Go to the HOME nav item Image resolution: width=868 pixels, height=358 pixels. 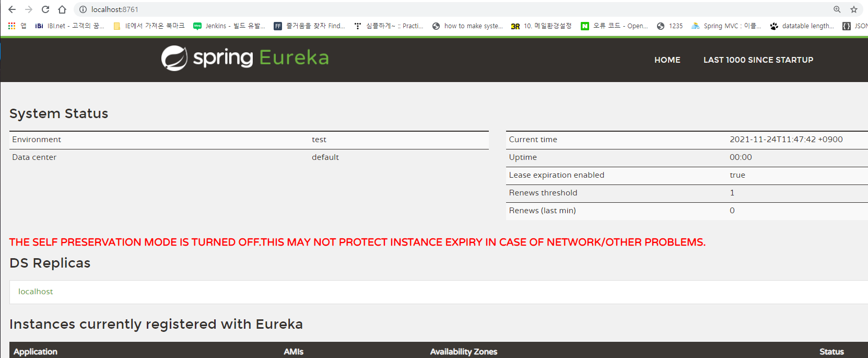[x=667, y=60]
